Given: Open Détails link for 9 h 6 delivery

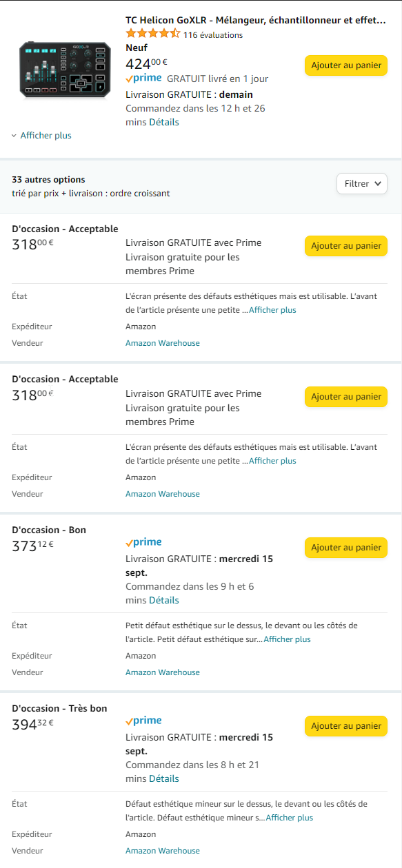Looking at the screenshot, I should pyautogui.click(x=164, y=600).
